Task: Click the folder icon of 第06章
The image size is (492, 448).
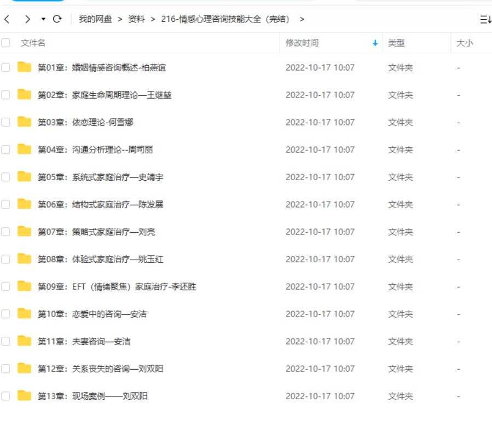Action: coord(24,204)
